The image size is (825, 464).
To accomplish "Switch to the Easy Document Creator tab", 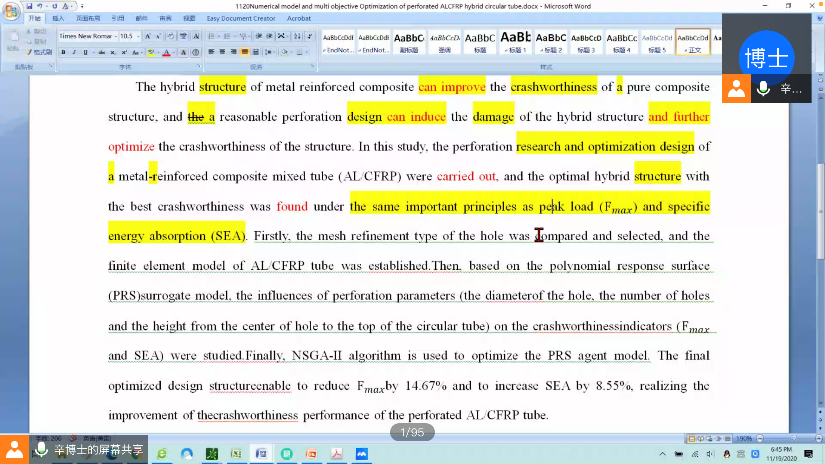I will (x=239, y=18).
